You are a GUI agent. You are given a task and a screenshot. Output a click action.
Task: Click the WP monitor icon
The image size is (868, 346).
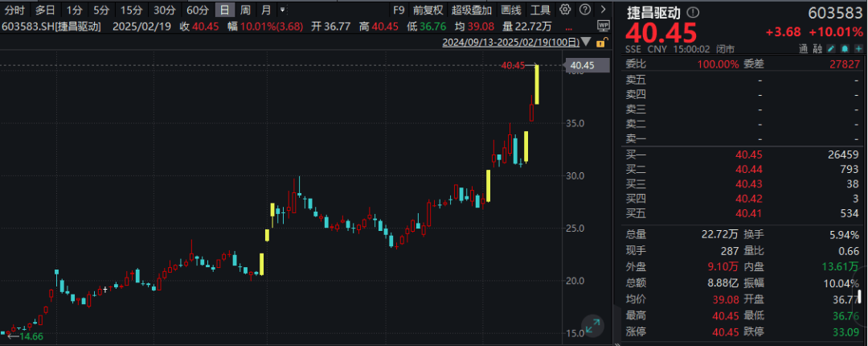tap(604, 26)
